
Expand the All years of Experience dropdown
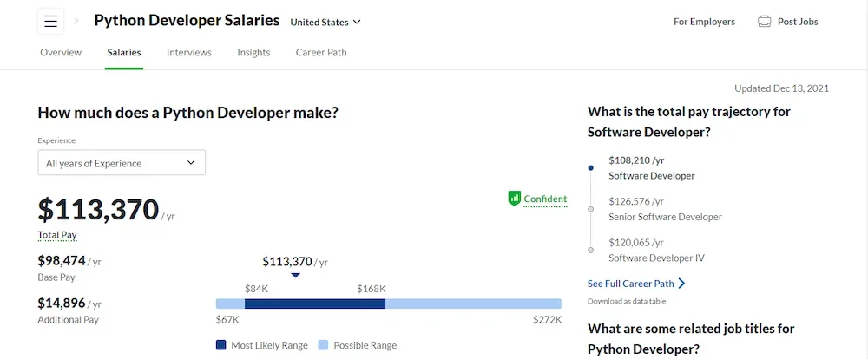pyautogui.click(x=122, y=163)
